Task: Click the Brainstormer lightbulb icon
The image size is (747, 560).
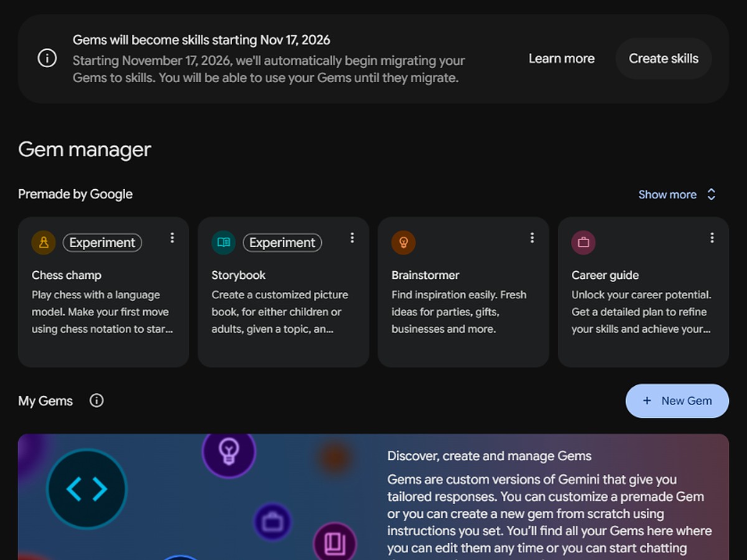Action: click(403, 243)
